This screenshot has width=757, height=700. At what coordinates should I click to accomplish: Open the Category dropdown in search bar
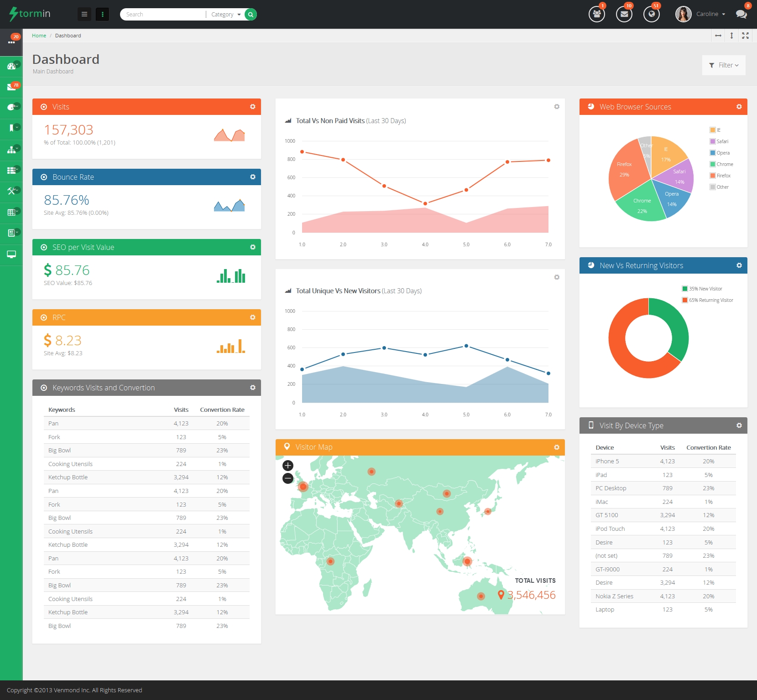[225, 15]
